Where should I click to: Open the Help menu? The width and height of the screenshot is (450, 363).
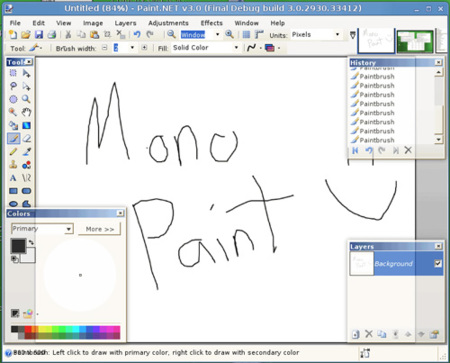click(277, 23)
